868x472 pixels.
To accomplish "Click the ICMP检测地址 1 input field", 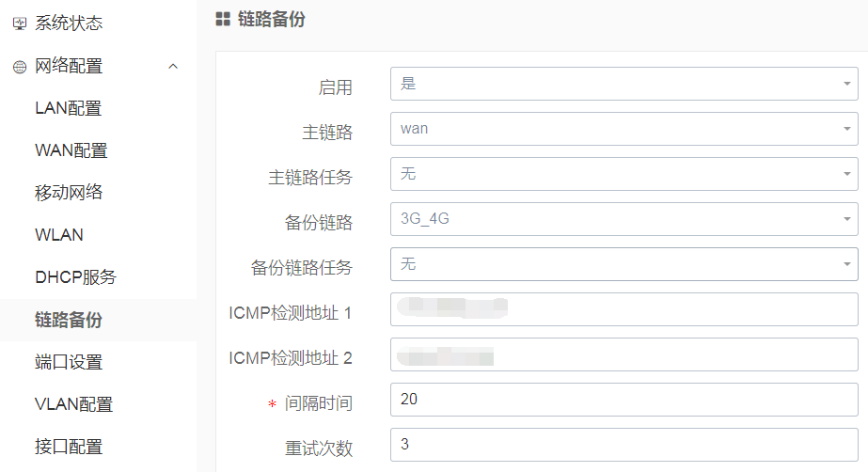I will pyautogui.click(x=623, y=309).
